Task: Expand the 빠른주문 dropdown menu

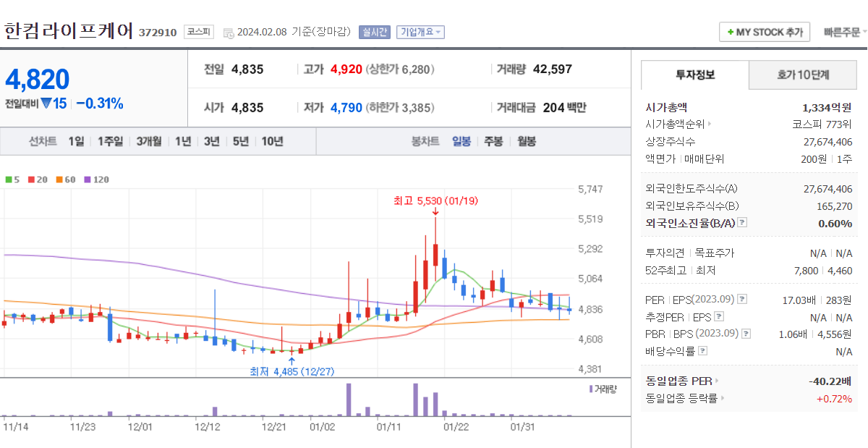Action: tap(845, 32)
